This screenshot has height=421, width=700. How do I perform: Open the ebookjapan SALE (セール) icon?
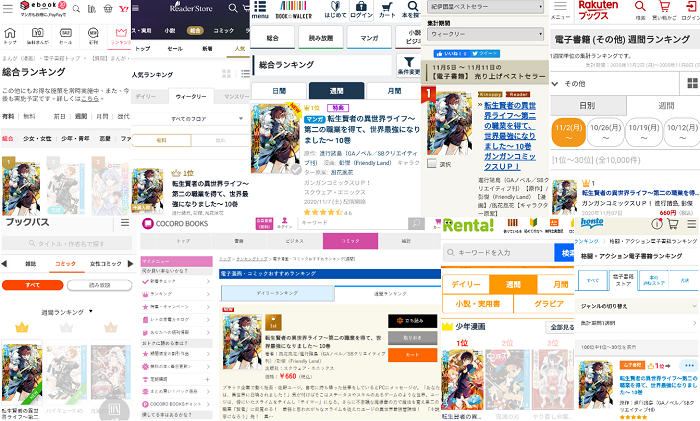click(x=66, y=36)
